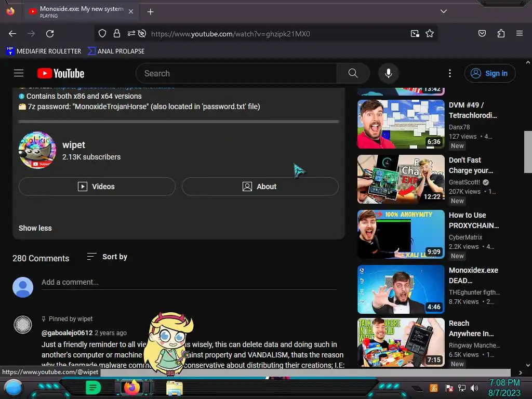Click the Danx78 channel name
Viewport: 532px width, 399px height.
click(x=459, y=127)
